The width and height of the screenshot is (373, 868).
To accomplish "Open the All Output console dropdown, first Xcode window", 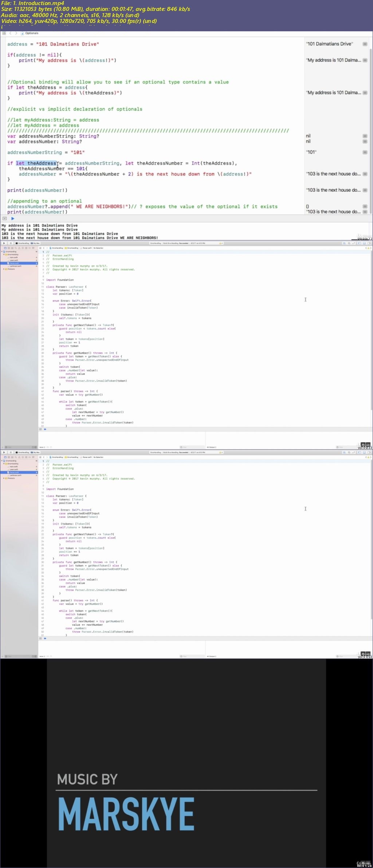I will [212, 447].
